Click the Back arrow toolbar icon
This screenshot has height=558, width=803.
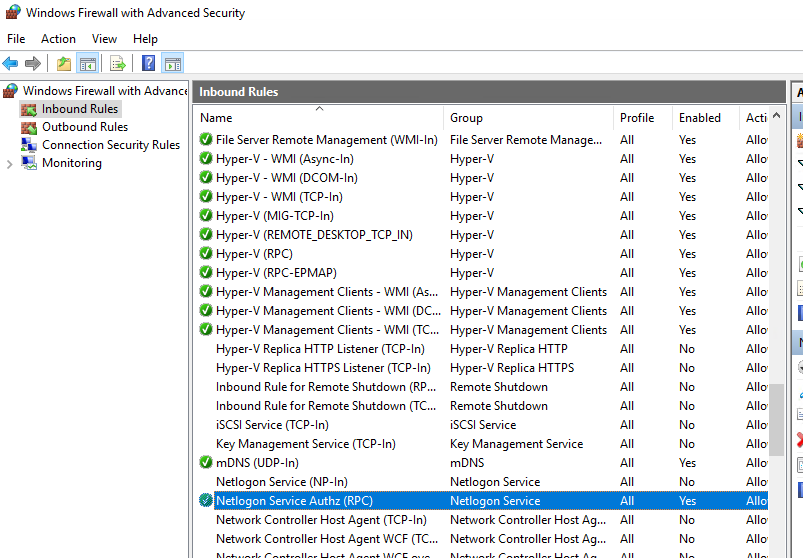[x=10, y=63]
